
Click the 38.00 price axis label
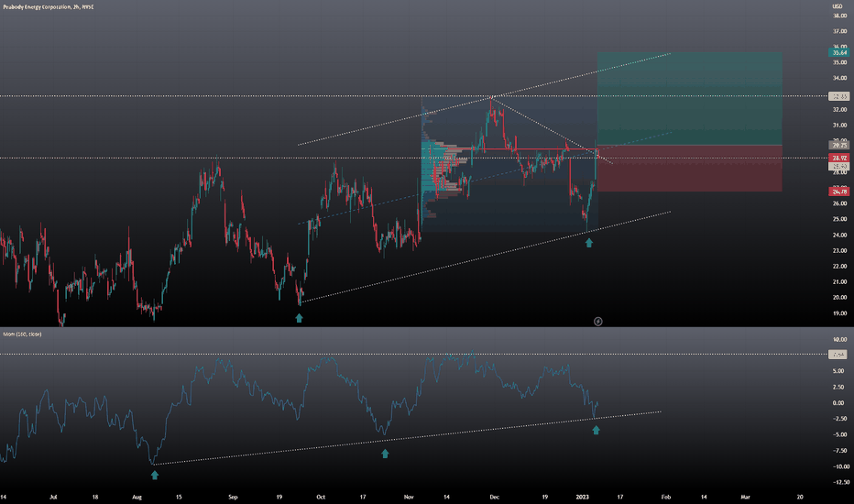pyautogui.click(x=839, y=16)
